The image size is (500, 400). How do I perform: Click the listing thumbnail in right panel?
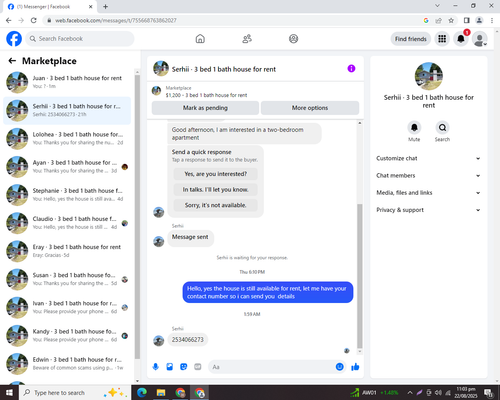pos(429,76)
